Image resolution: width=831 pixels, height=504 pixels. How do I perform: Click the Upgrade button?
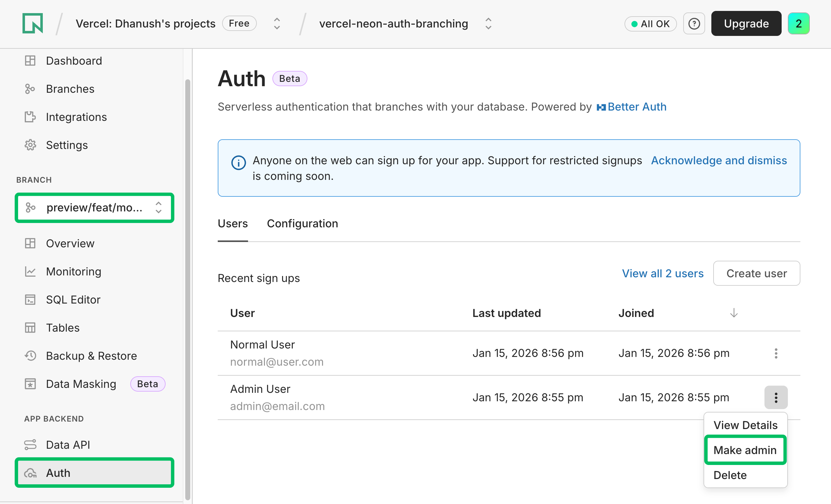coord(746,24)
